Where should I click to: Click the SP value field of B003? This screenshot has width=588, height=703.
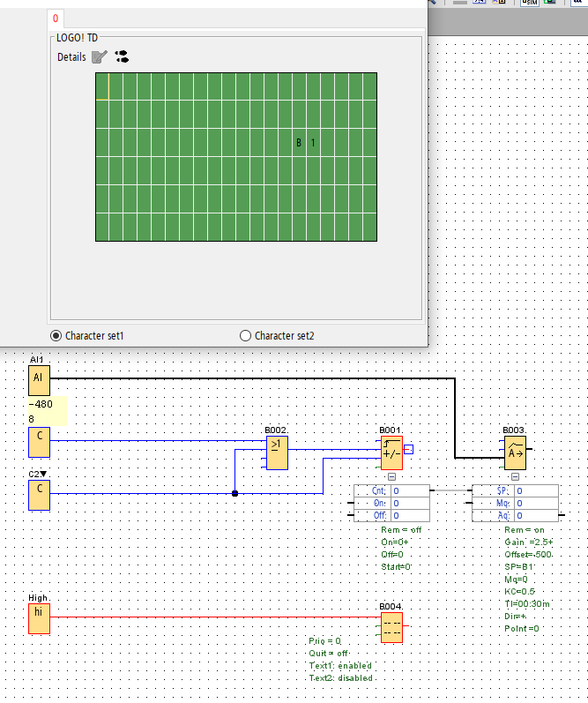click(x=536, y=490)
